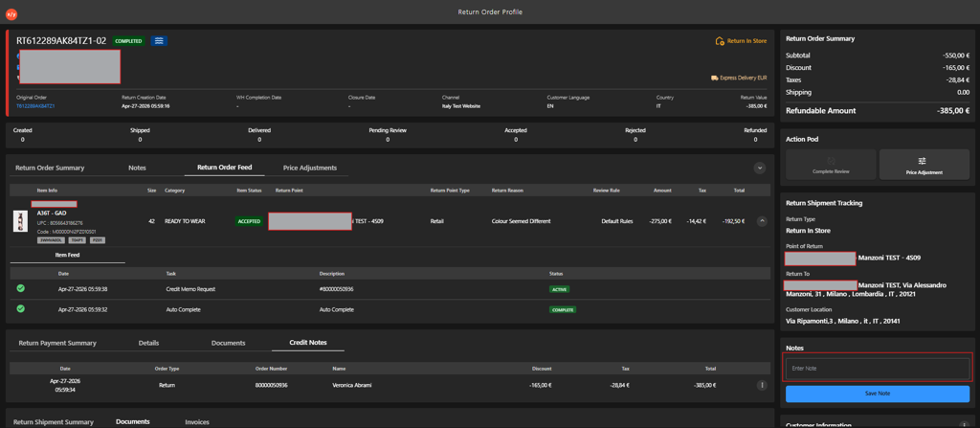Click the Price Adjustment sliders icon
Screen dimensions: 980x428
(x=922, y=161)
